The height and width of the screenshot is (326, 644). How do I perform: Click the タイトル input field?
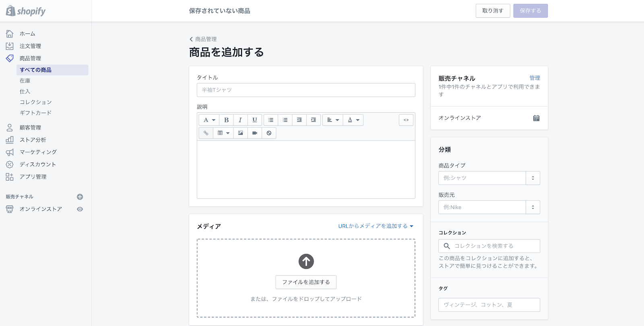coord(306,90)
